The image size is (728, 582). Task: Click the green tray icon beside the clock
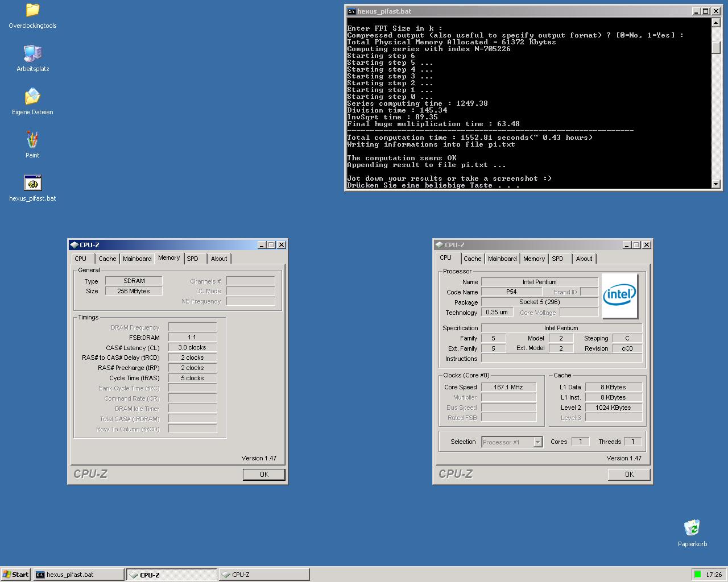point(697,575)
